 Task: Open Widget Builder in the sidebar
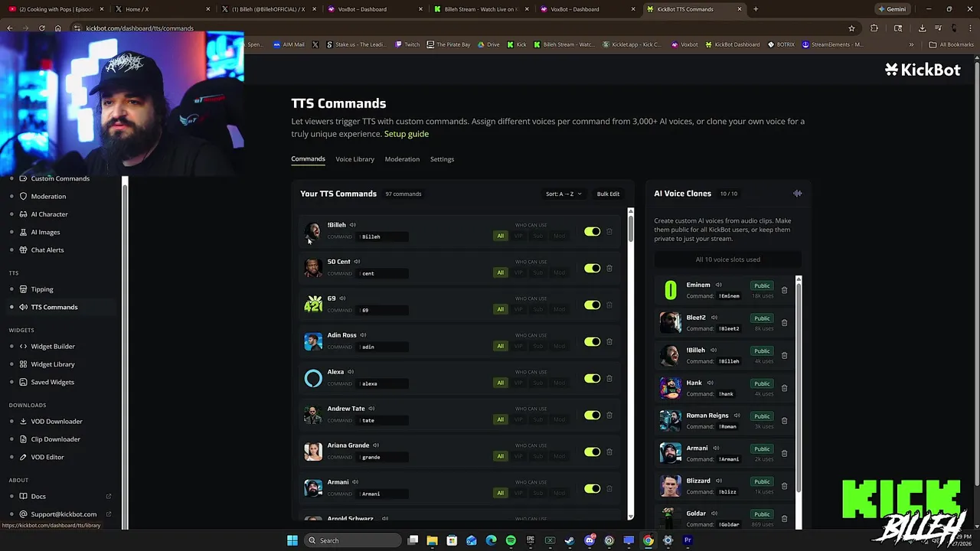pos(53,347)
